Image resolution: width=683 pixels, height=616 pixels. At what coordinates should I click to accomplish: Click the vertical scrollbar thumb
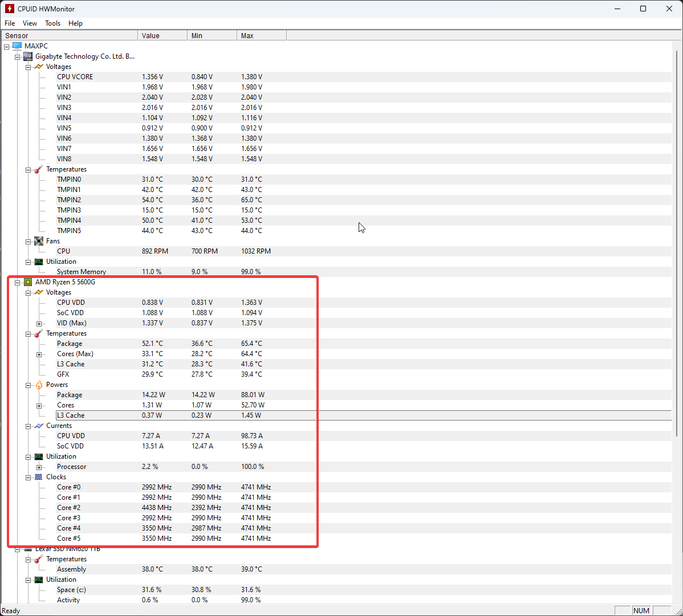[x=677, y=243]
